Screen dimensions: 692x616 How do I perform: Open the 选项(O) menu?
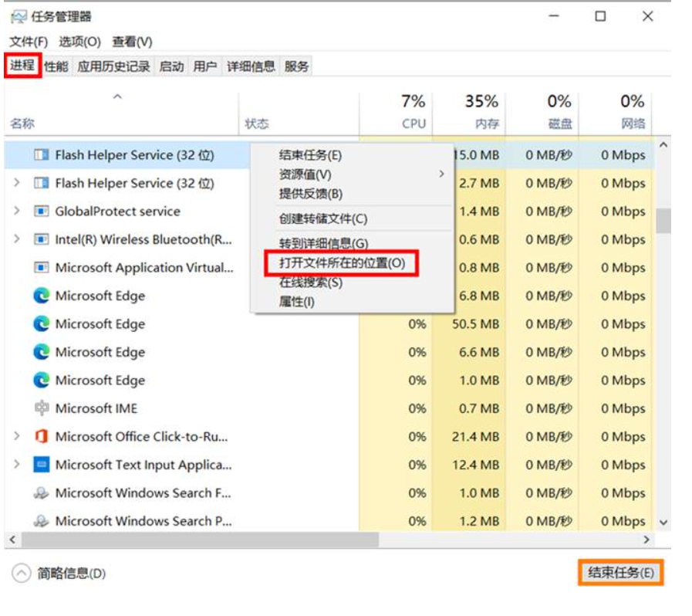[80, 42]
